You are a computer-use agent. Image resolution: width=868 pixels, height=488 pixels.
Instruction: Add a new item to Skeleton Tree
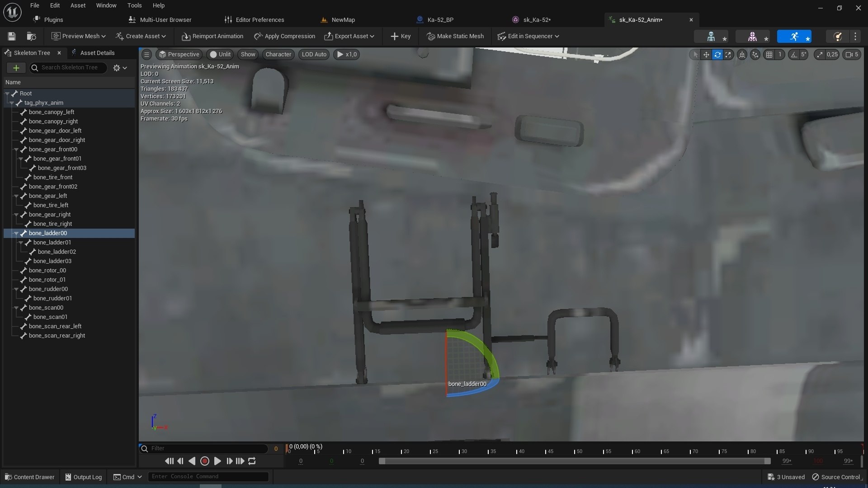(16, 68)
